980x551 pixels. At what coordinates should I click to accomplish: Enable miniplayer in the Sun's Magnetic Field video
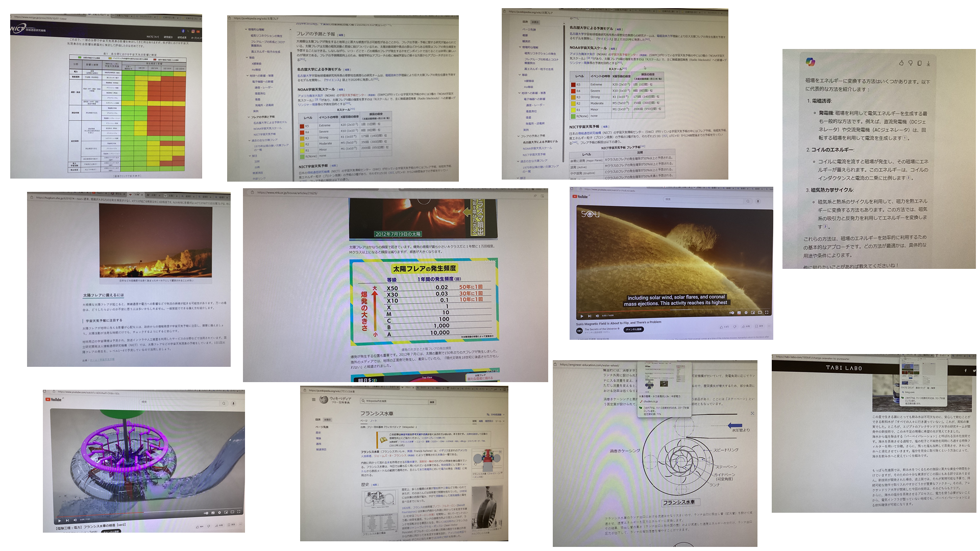point(753,313)
